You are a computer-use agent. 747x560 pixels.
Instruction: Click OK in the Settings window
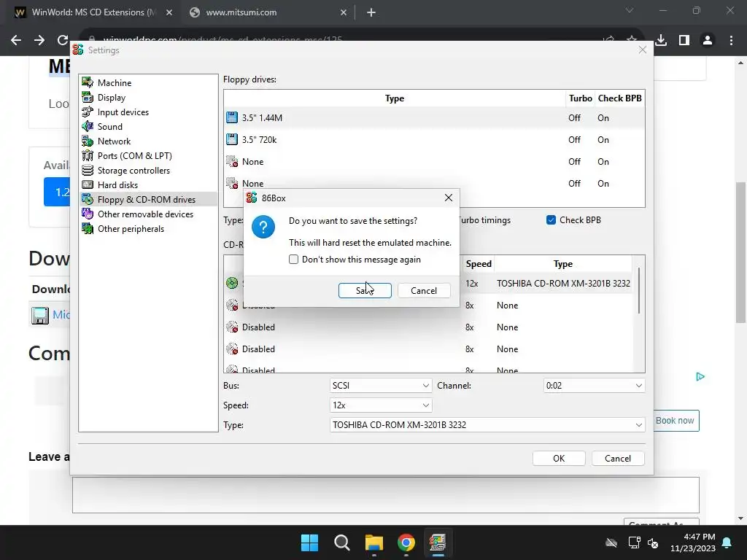(559, 458)
